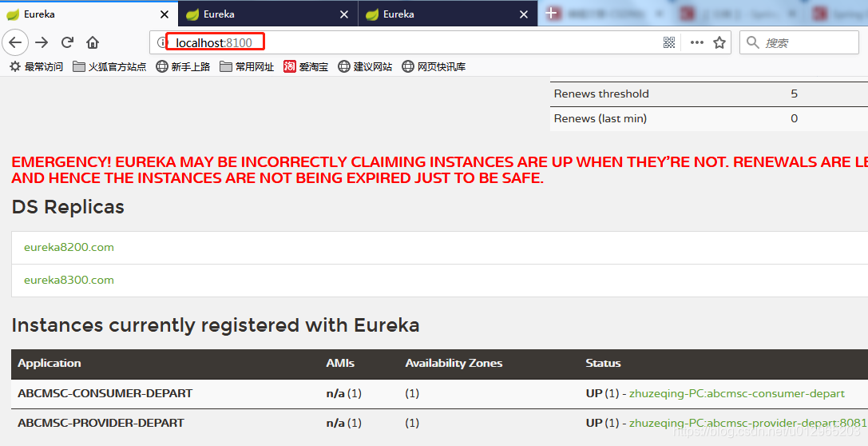Screen dimensions: 868x446
Task: Switch to the third Eureka tab
Action: pos(448,14)
